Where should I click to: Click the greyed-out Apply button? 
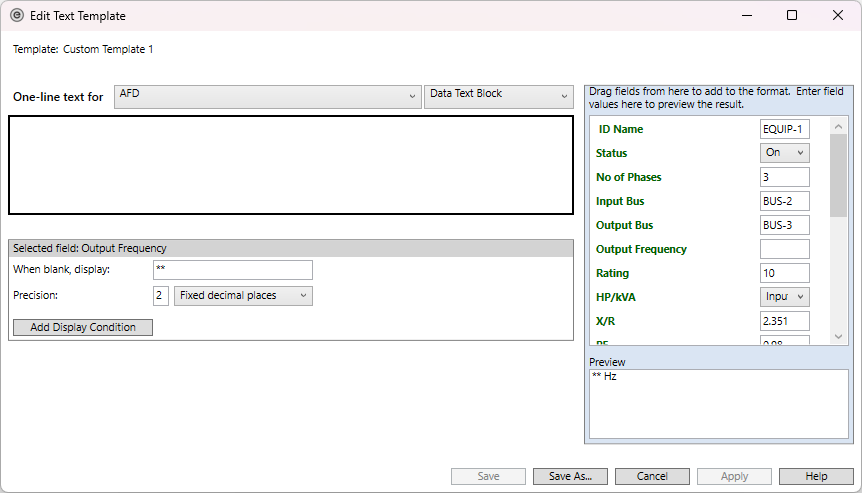734,477
